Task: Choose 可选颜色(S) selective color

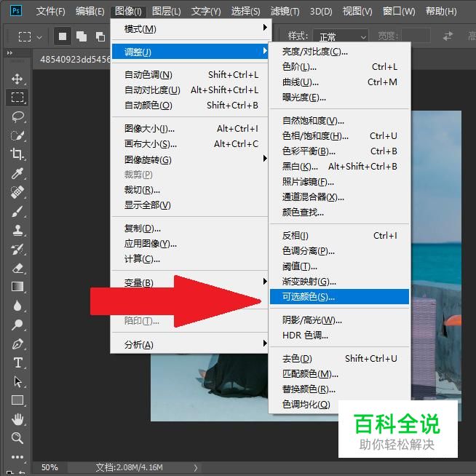Action: pyautogui.click(x=339, y=296)
